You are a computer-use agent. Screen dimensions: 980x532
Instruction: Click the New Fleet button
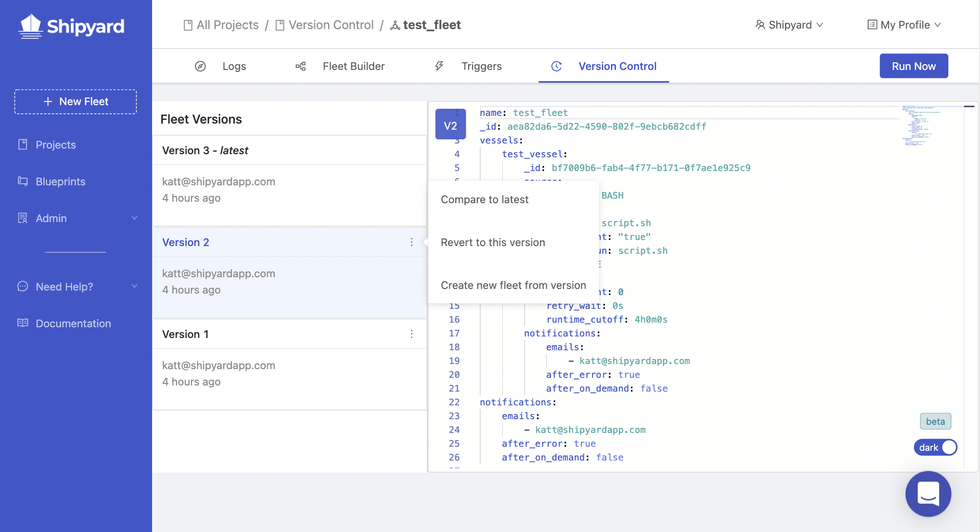76,102
